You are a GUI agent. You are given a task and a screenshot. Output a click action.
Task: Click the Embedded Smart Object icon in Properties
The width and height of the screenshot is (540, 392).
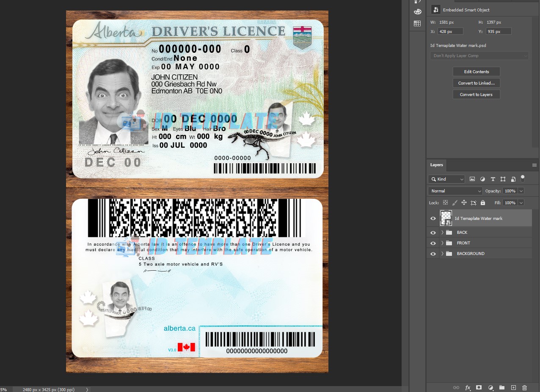coord(435,10)
